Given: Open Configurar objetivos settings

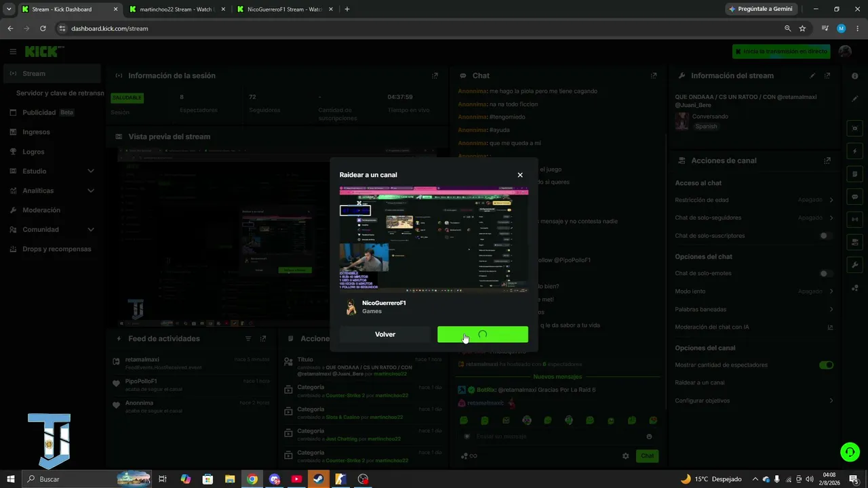Looking at the screenshot, I should tap(754, 401).
